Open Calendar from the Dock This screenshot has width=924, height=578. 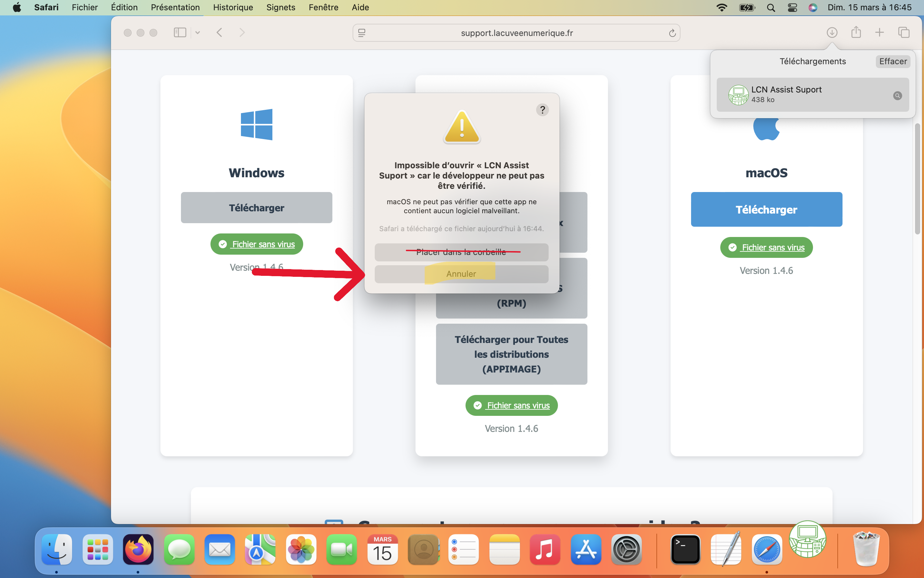[382, 550]
